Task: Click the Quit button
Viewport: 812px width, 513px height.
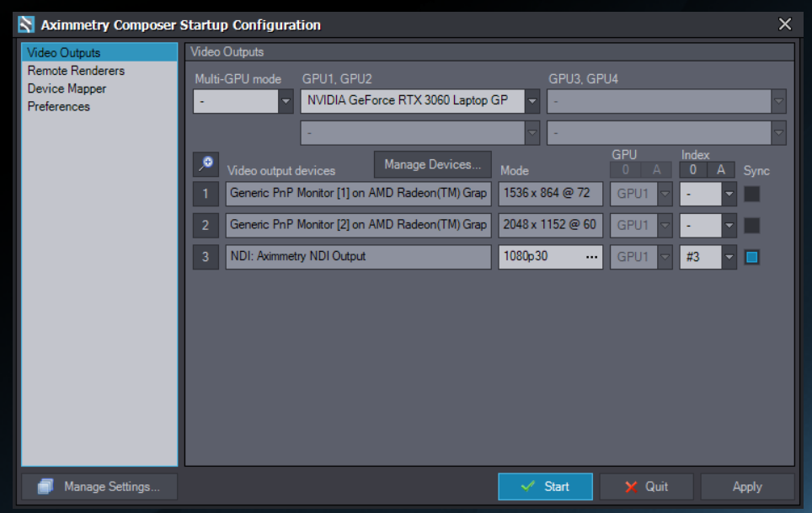Action: click(x=646, y=487)
